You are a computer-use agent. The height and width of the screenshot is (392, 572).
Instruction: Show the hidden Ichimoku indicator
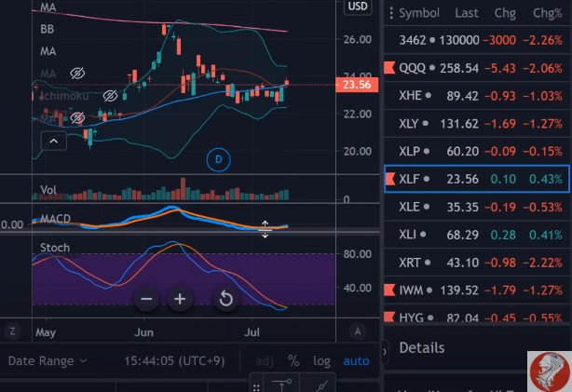point(110,96)
